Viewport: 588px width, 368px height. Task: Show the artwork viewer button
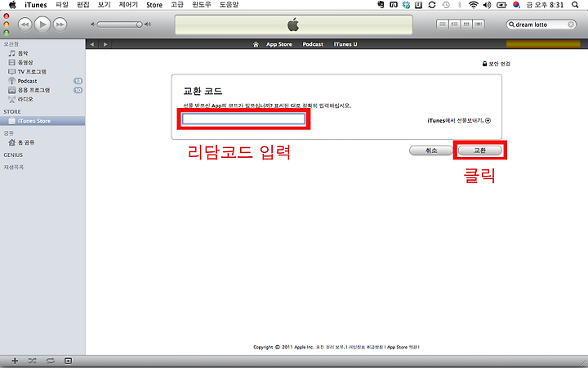68,361
